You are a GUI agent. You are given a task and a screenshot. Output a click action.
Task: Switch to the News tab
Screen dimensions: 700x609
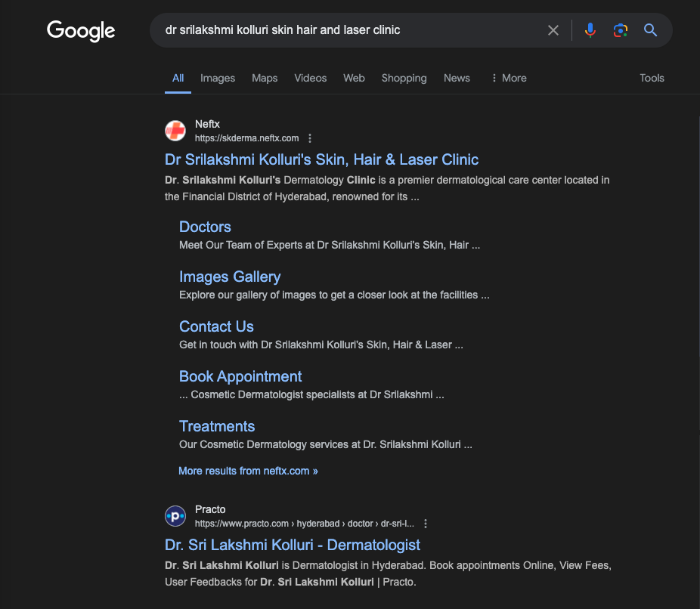(457, 78)
